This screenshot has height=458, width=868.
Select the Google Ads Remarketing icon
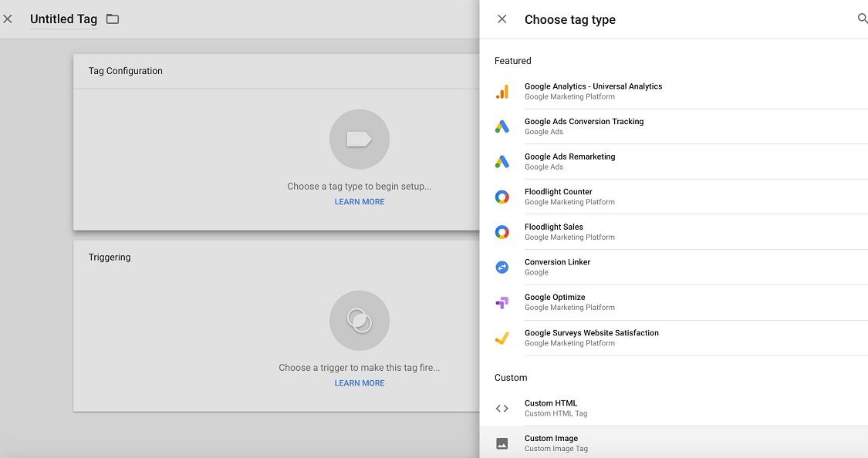[x=502, y=160]
